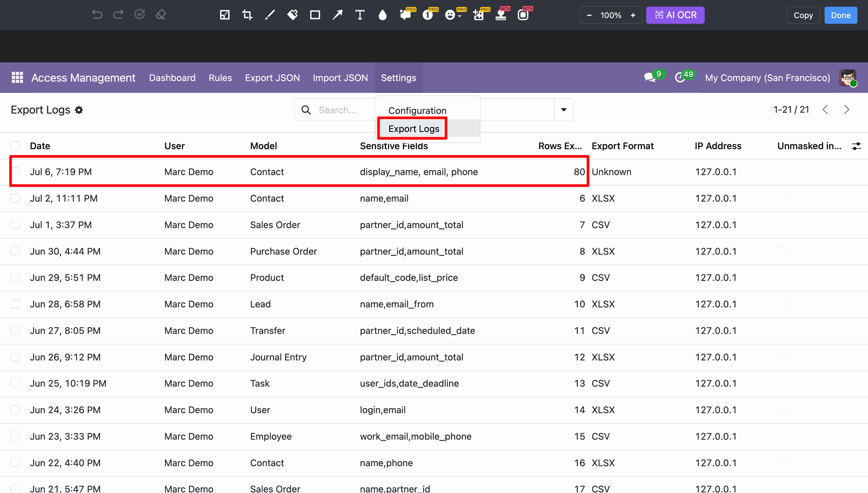Select the text tool
The image size is (868, 493).
click(x=360, y=15)
